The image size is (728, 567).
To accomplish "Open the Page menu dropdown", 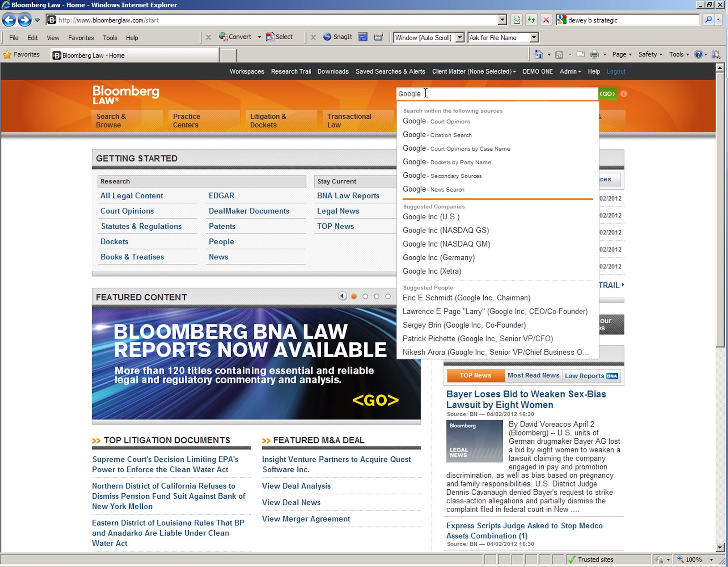I will coord(622,55).
